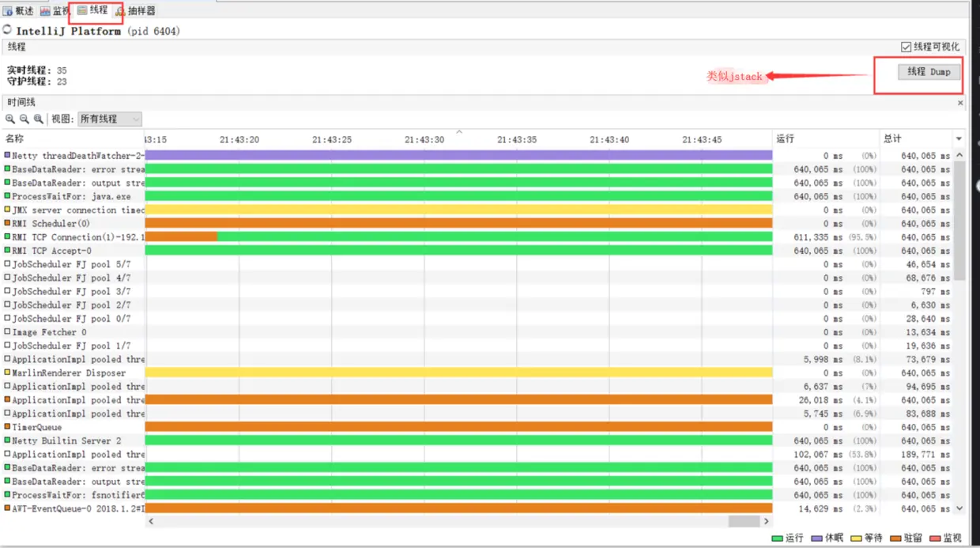The height and width of the screenshot is (548, 980).
Task: Click the orange 驻留 legend swatch
Action: 895,539
